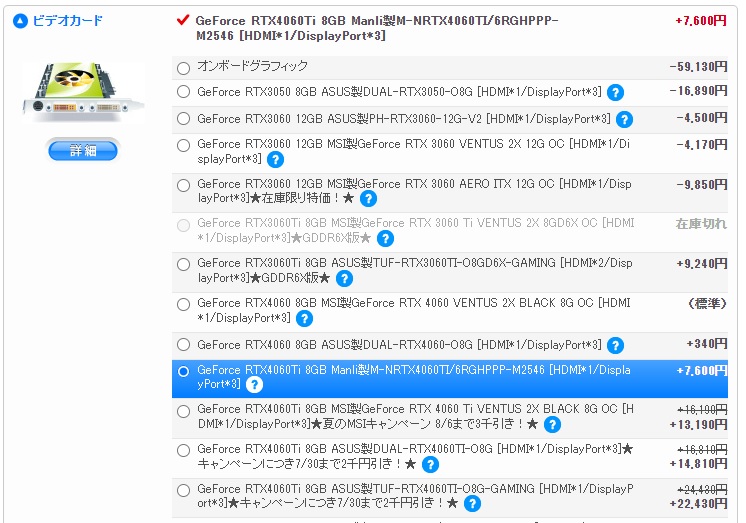Open help icon for highlighted RTX4060Ti Manli

click(x=255, y=385)
